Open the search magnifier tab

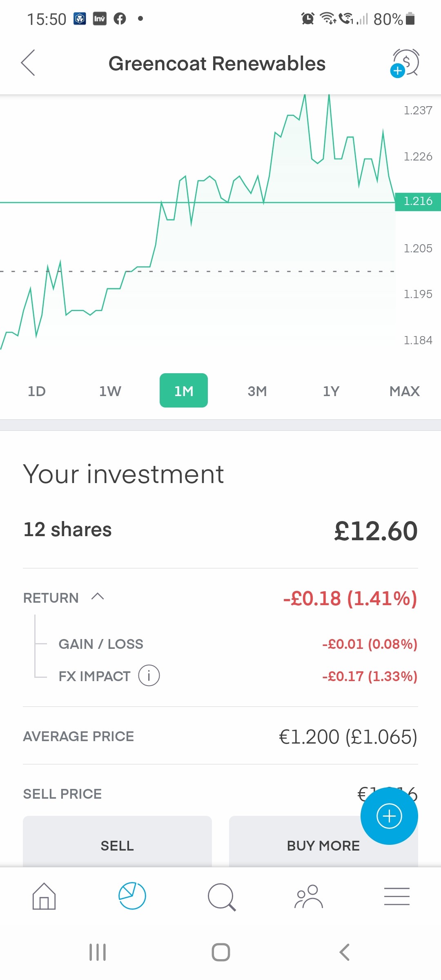click(221, 897)
